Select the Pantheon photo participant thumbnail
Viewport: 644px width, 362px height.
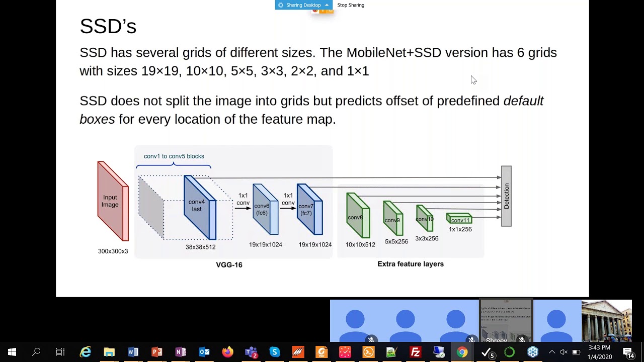point(606,321)
